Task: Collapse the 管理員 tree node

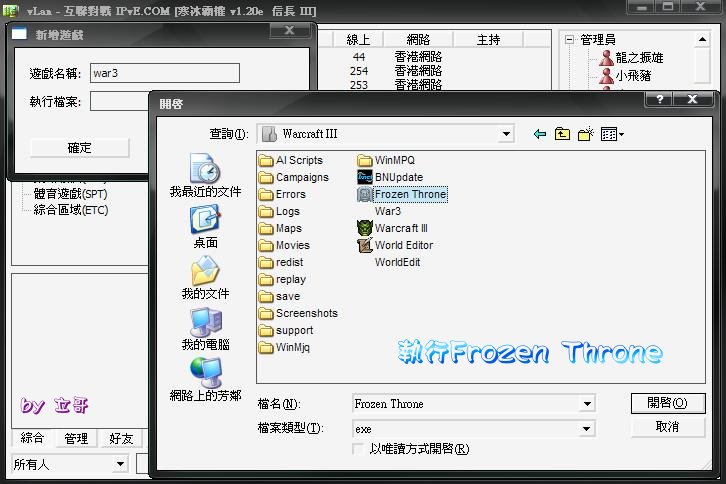Action: pos(570,39)
